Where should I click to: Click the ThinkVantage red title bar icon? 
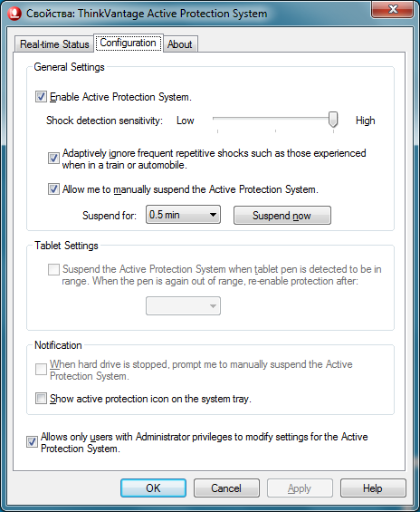pyautogui.click(x=14, y=14)
